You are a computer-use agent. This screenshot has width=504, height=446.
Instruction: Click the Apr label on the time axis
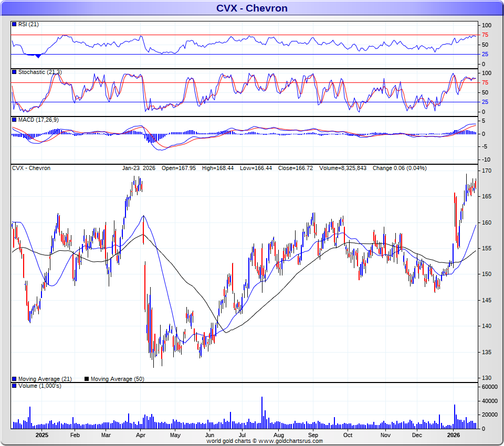(x=141, y=435)
